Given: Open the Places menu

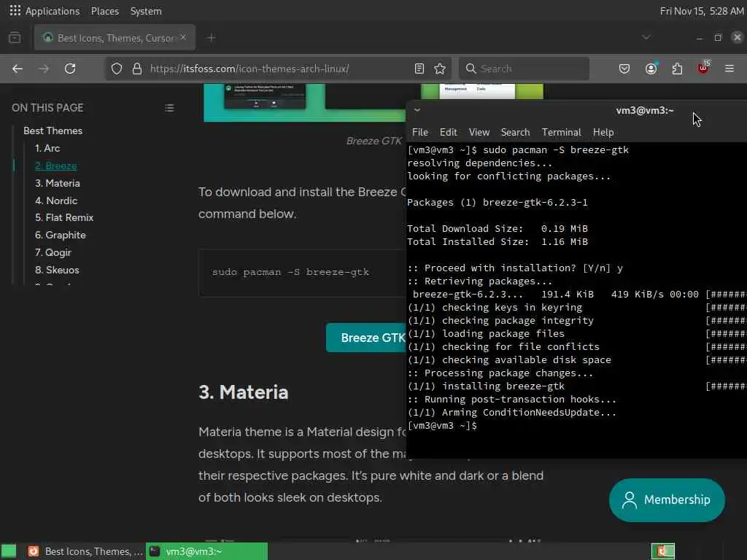Looking at the screenshot, I should (x=105, y=11).
